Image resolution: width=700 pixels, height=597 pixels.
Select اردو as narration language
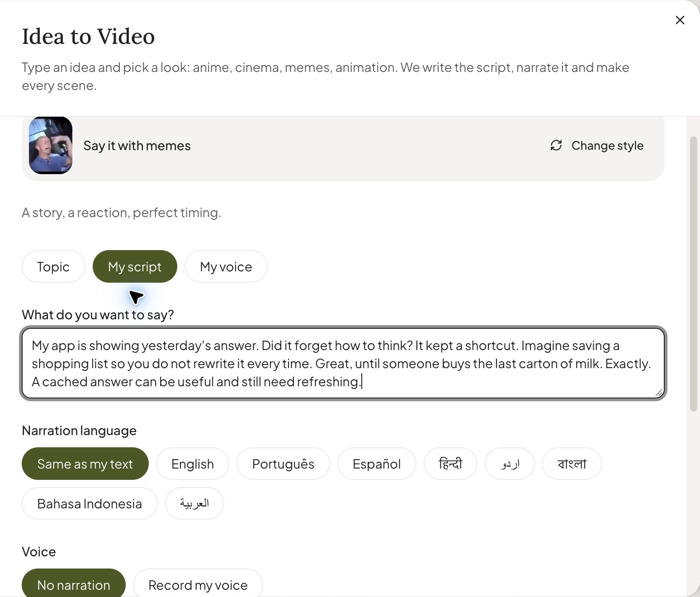pyautogui.click(x=510, y=464)
